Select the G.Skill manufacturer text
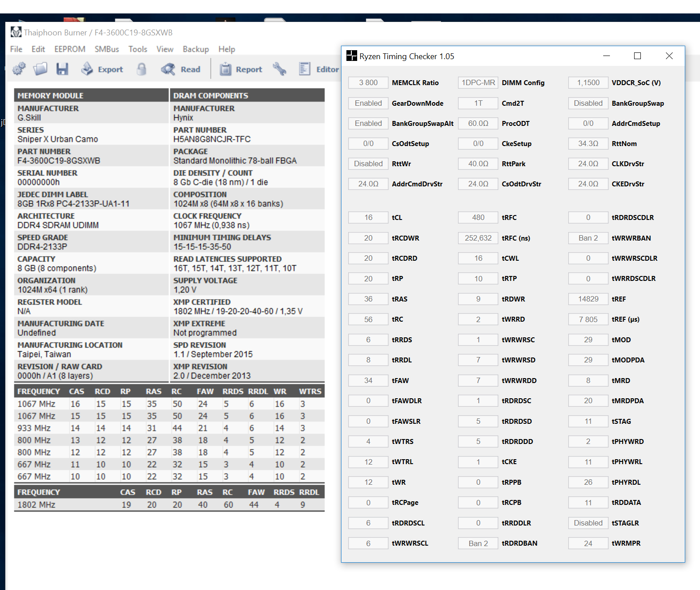The image size is (700, 590). tap(29, 117)
